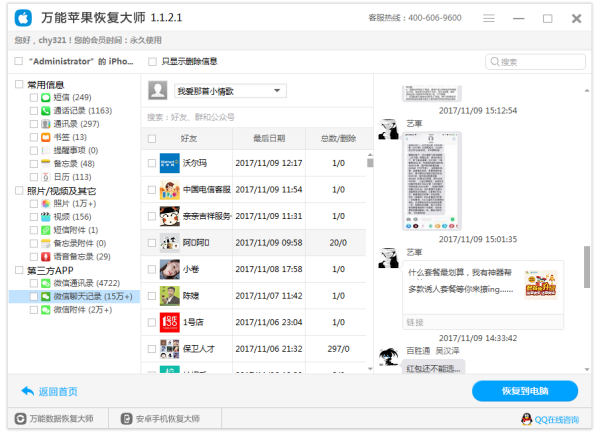Click the 日历 calendar icon
Viewport: 600px width, 432px height.
pos(46,177)
